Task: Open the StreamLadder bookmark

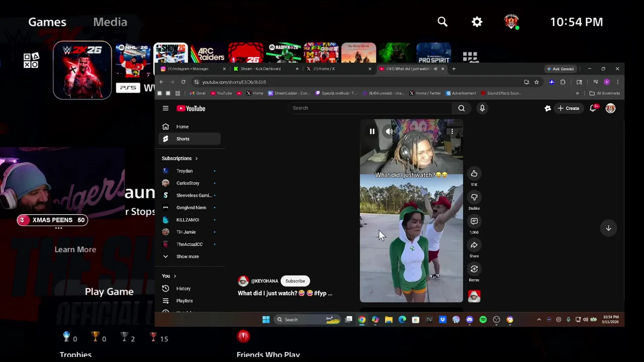Action: tap(289, 93)
